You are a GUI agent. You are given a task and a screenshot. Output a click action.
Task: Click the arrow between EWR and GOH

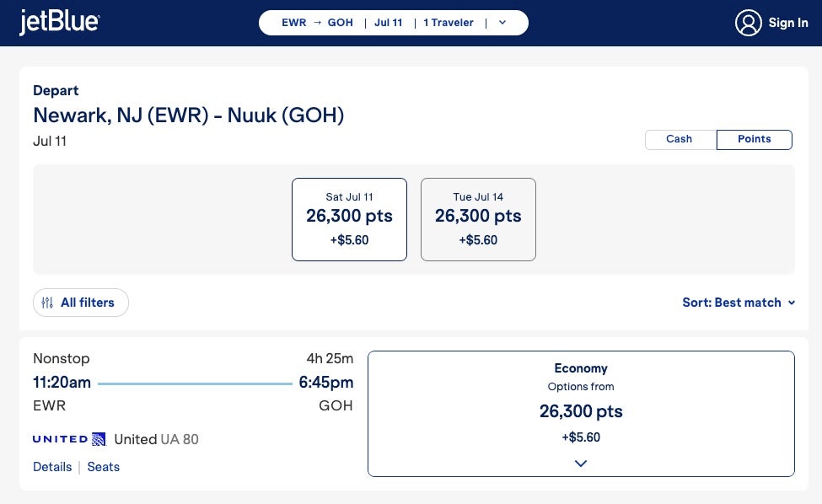317,23
